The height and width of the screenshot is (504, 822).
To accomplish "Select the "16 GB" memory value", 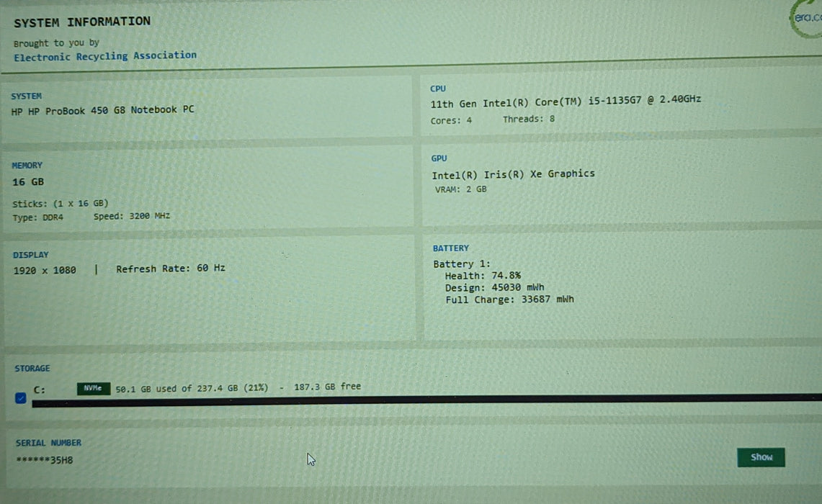I will point(28,181).
